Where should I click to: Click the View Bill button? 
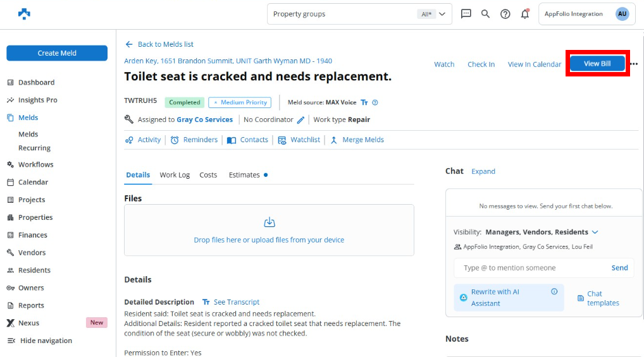[x=597, y=64]
